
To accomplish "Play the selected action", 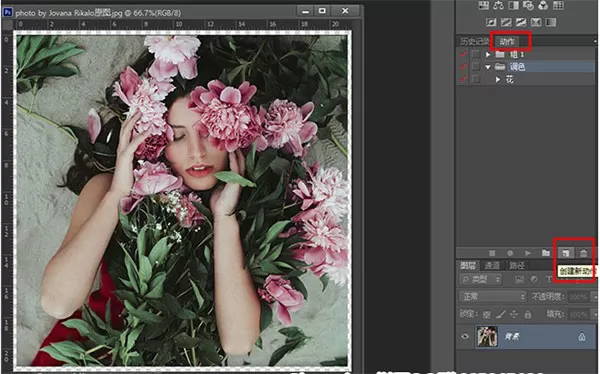I will pyautogui.click(x=528, y=253).
